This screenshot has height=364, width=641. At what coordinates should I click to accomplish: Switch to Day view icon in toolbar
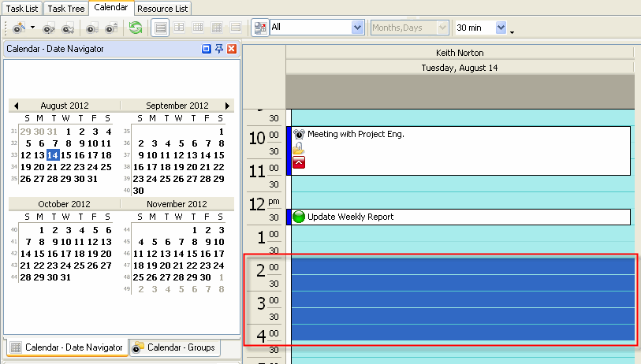pyautogui.click(x=160, y=28)
